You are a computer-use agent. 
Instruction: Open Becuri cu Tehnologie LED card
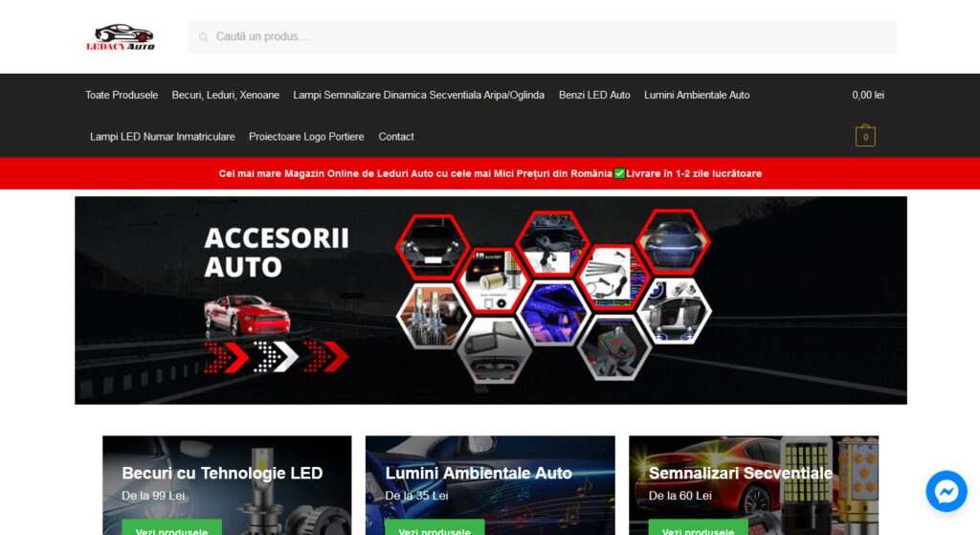click(222, 474)
